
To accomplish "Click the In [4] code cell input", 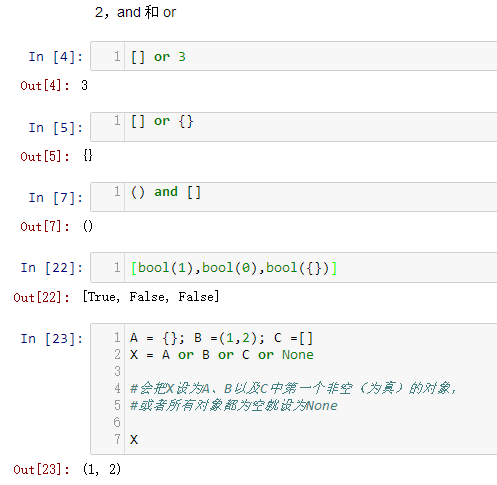I will pos(294,56).
